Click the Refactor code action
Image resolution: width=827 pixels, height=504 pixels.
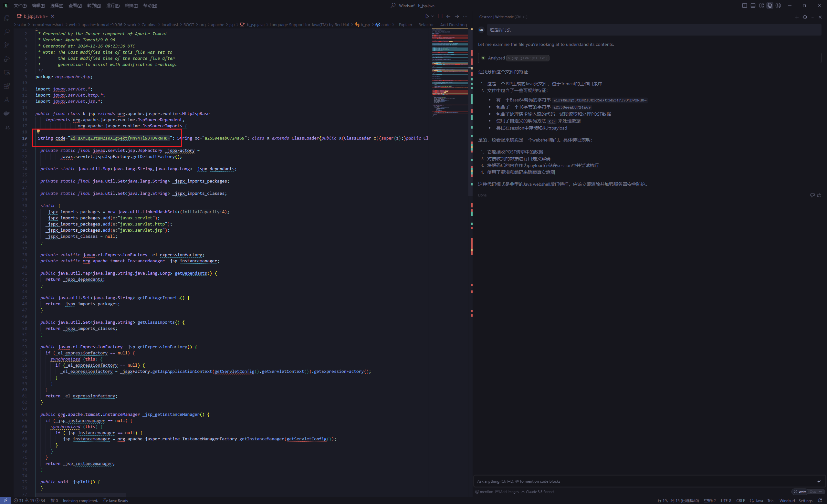pyautogui.click(x=426, y=25)
